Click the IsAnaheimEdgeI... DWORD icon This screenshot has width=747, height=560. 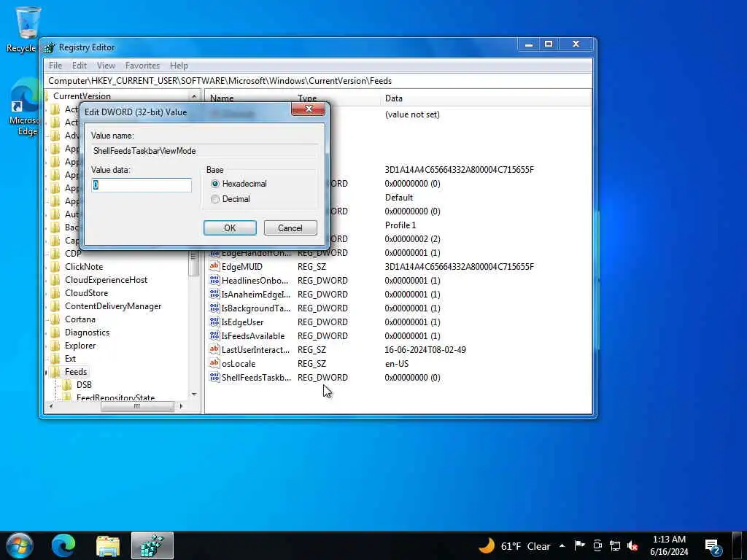pyautogui.click(x=214, y=295)
